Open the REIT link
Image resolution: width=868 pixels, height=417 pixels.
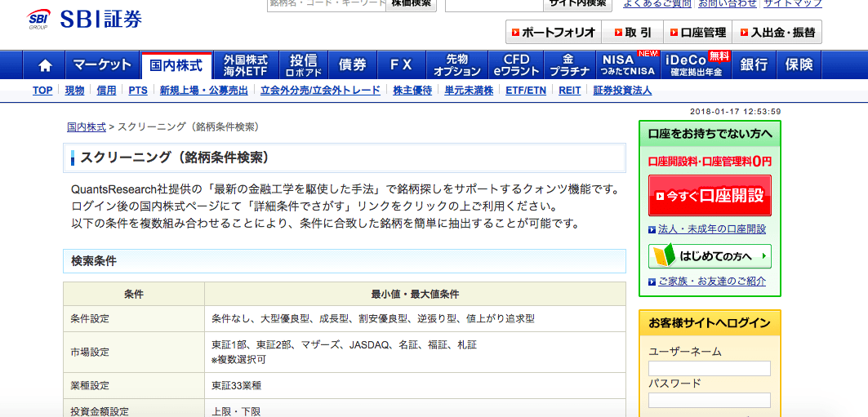(570, 91)
